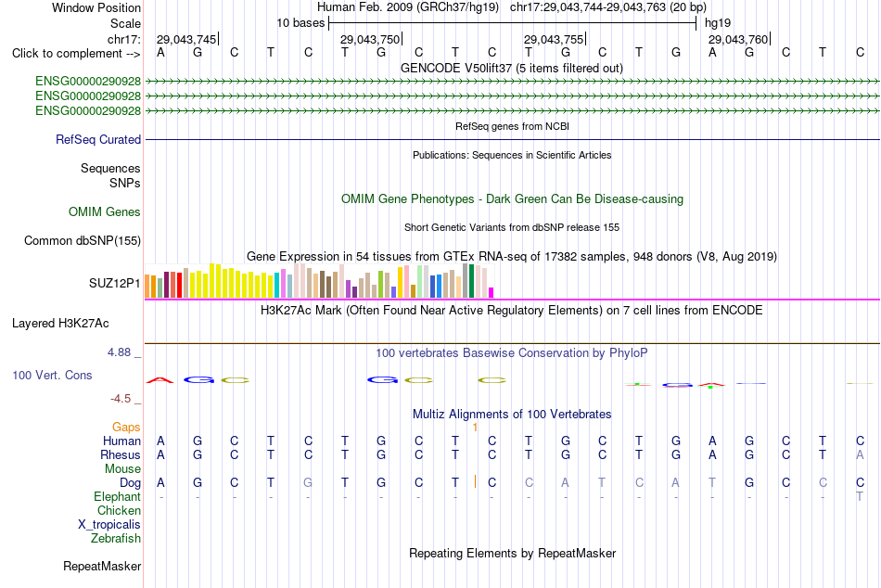The height and width of the screenshot is (588, 881).
Task: Click the 'Click to complement -->' label
Action: [x=76, y=54]
